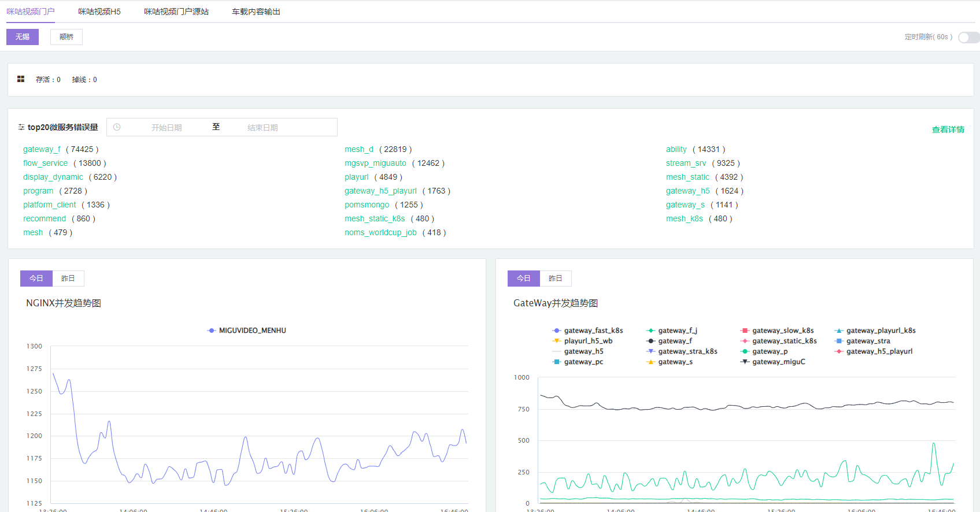980x512 pixels.
Task: Click the top20 list filter icon
Action: coord(21,127)
